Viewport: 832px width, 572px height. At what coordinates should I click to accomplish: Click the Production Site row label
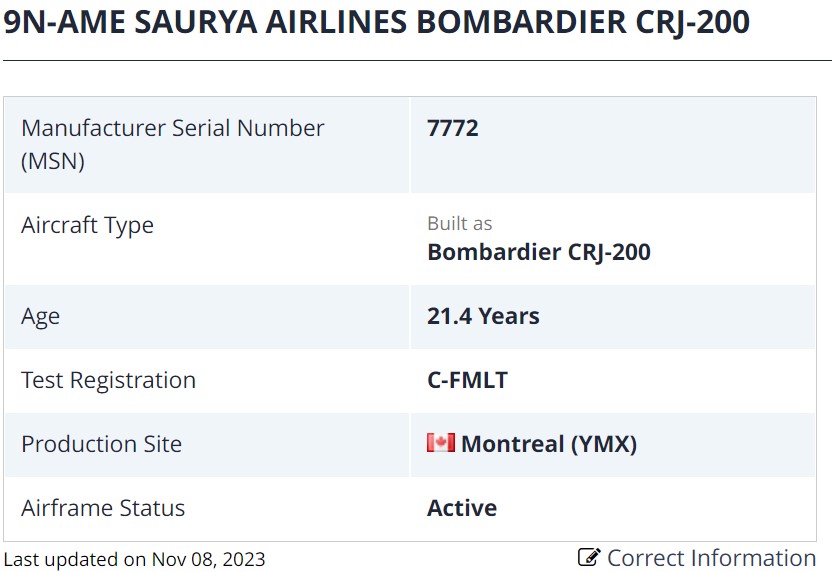[101, 444]
